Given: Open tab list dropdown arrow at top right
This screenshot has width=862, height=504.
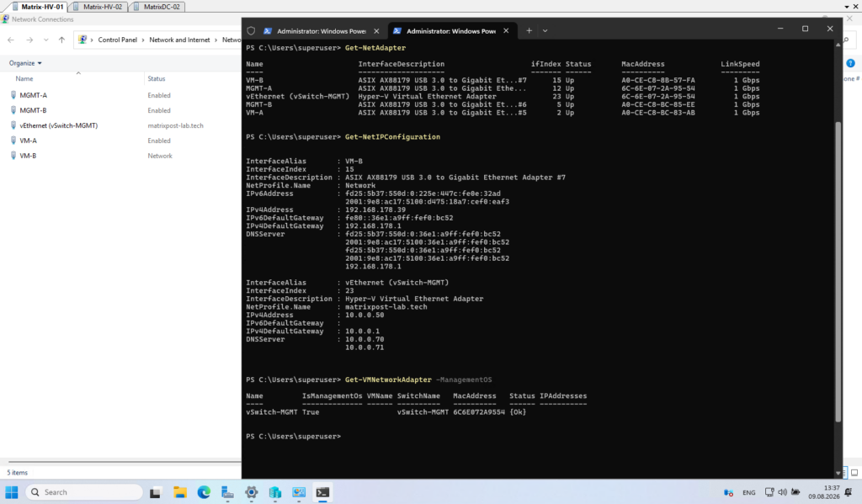Looking at the screenshot, I should pyautogui.click(x=847, y=7).
